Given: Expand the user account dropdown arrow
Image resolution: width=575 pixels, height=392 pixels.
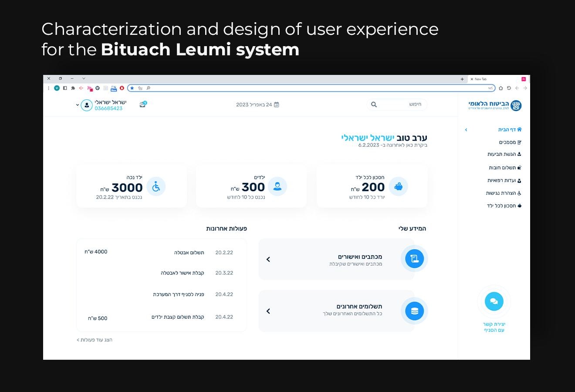Looking at the screenshot, I should tap(78, 105).
